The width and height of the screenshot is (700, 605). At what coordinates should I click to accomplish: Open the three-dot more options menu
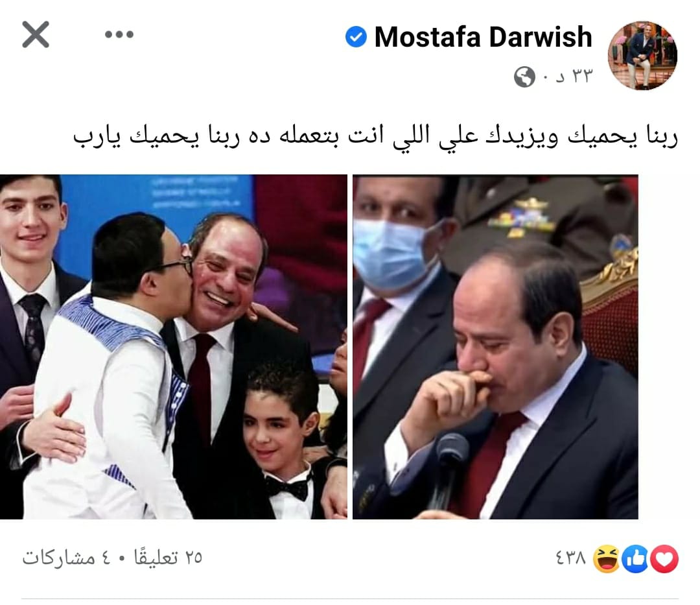(119, 34)
